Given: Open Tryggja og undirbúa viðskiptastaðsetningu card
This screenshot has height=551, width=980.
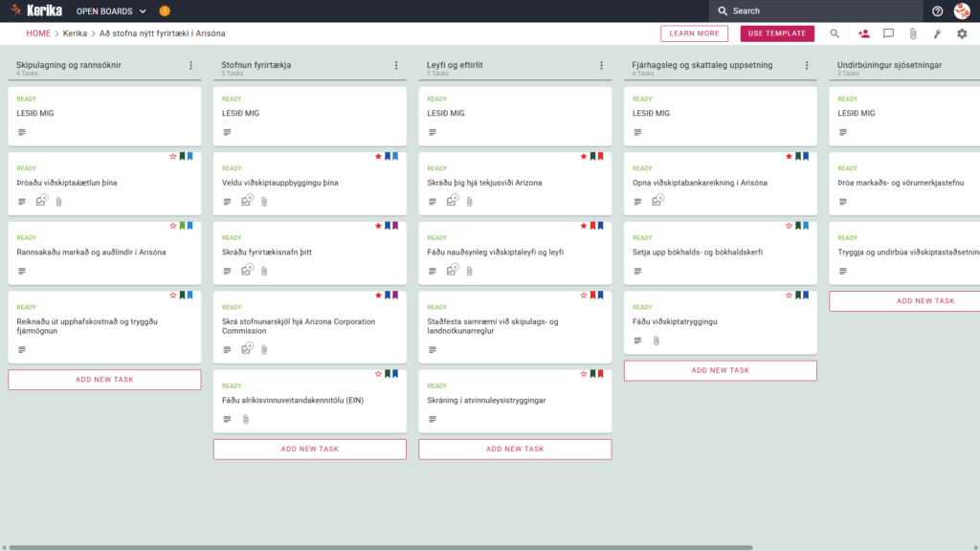Looking at the screenshot, I should [904, 253].
